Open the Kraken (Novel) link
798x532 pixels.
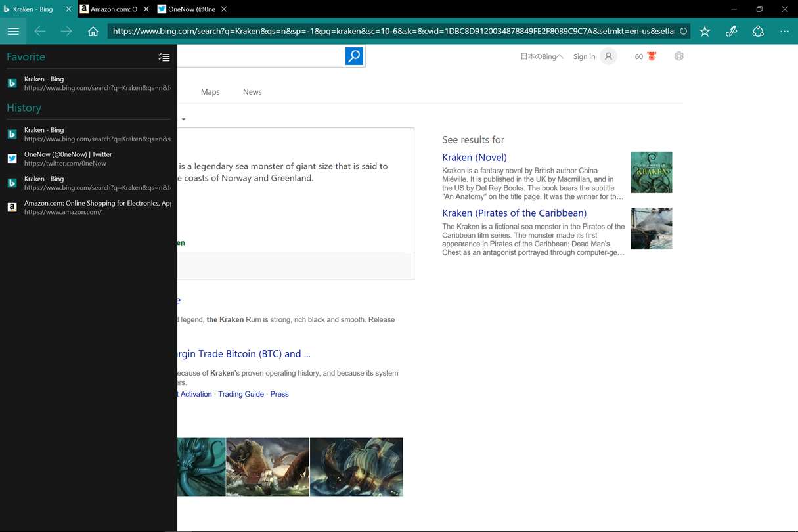474,157
